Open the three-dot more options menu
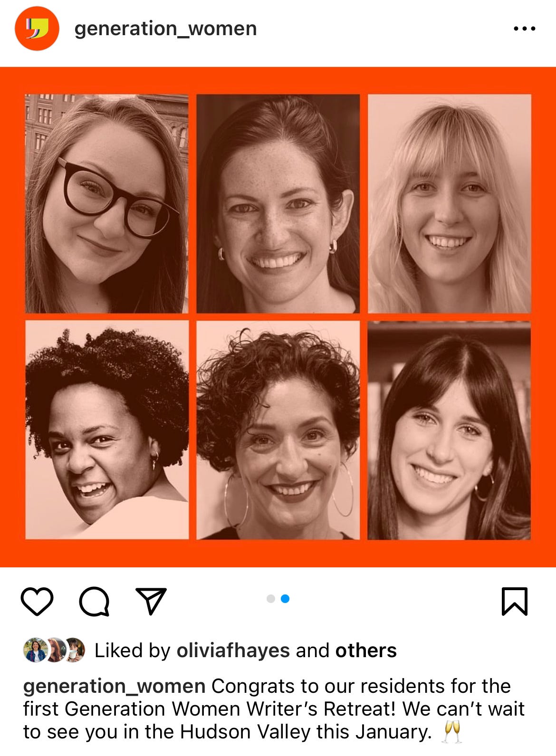 tap(525, 29)
